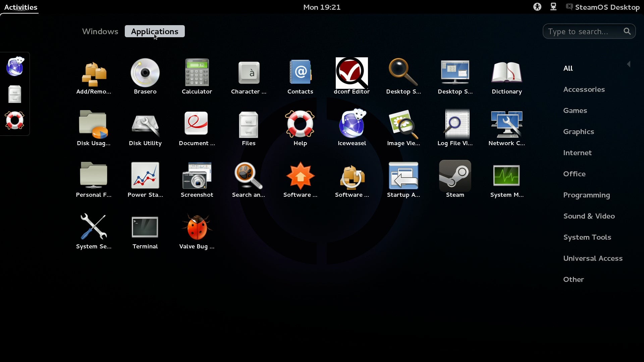
Task: Focus the Type to search field
Action: (x=584, y=32)
